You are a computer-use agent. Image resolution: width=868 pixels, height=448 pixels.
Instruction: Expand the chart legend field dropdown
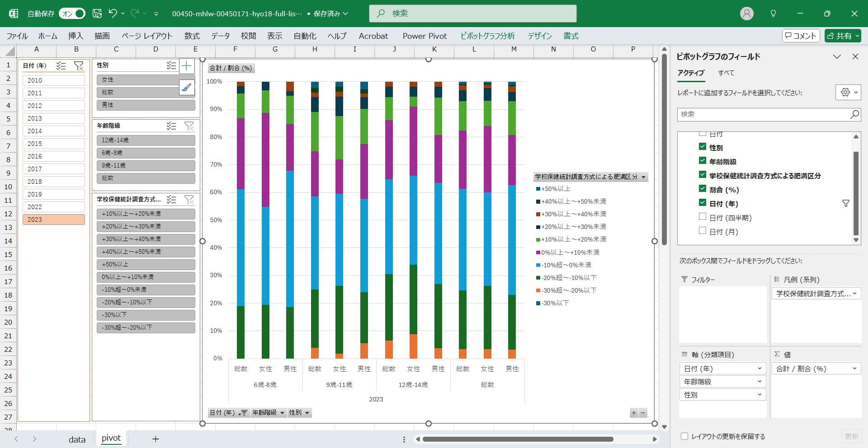(644, 177)
